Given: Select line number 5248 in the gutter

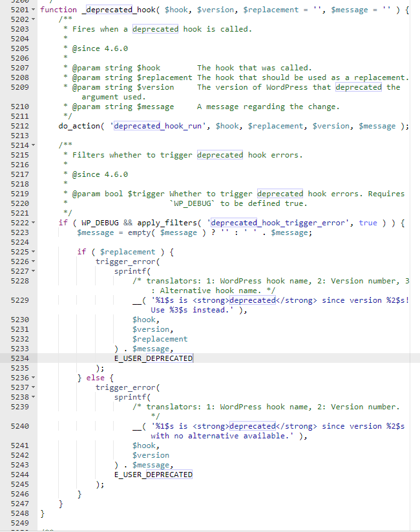Looking at the screenshot, I should (19, 513).
